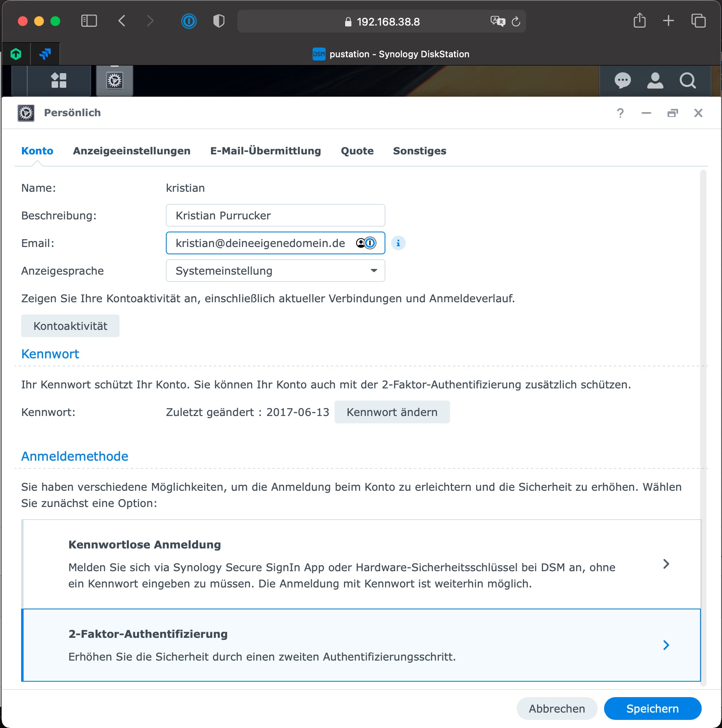Viewport: 722px width, 728px height.
Task: Click the 1Password icon in email field
Action: click(x=370, y=243)
